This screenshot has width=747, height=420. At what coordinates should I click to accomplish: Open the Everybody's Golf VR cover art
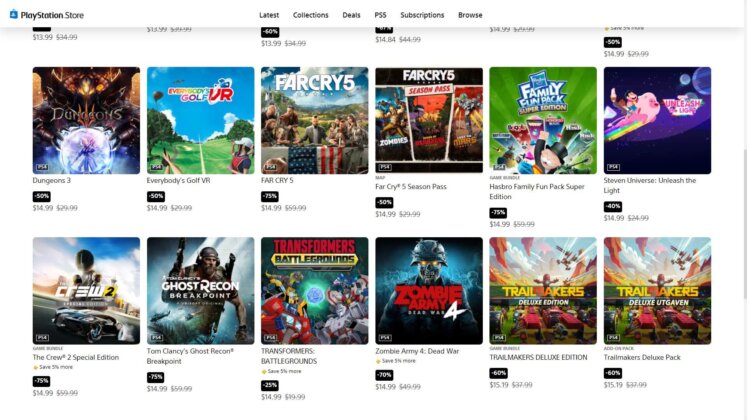point(201,120)
